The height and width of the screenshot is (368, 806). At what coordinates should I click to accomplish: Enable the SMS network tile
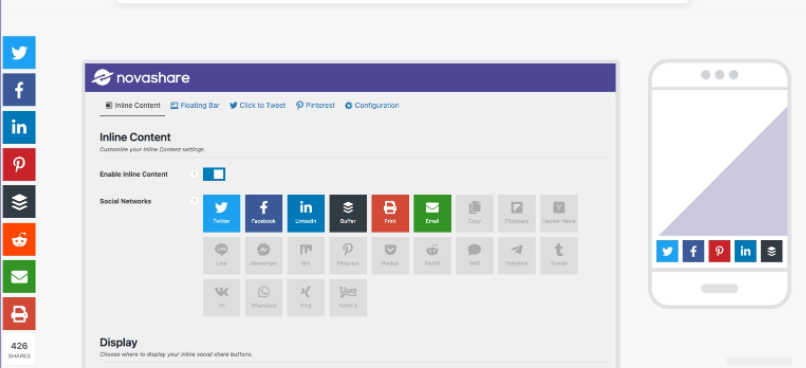coord(474,255)
